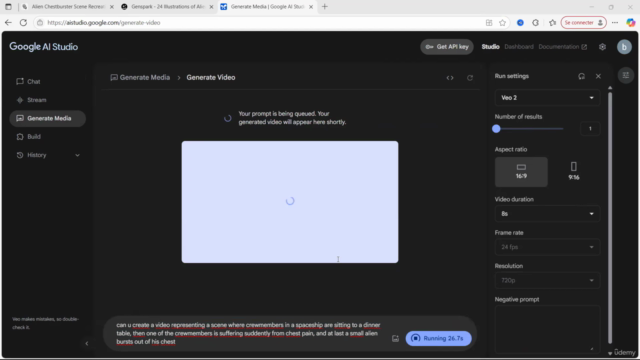Click the Google AI Studio logo
The image size is (640, 360).
click(x=44, y=47)
